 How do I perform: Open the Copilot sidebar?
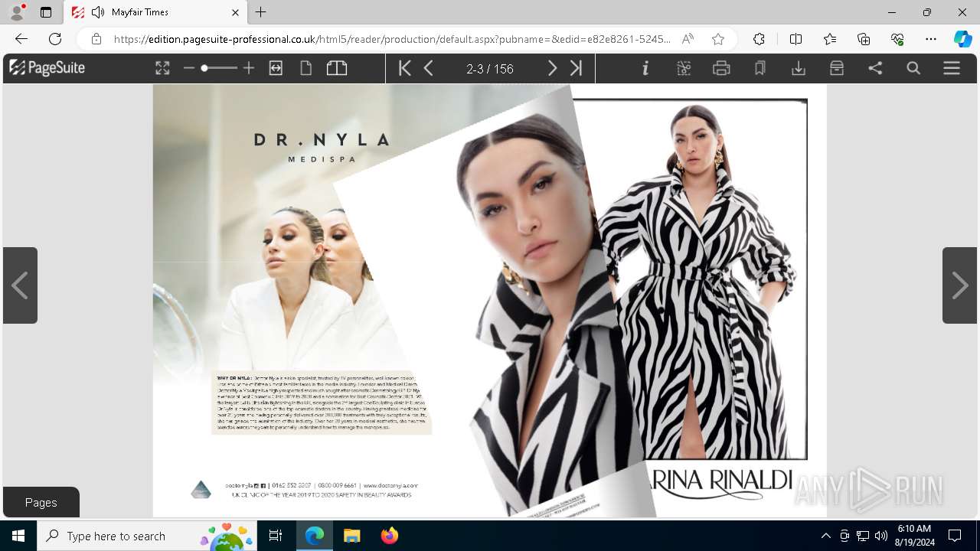click(x=962, y=39)
